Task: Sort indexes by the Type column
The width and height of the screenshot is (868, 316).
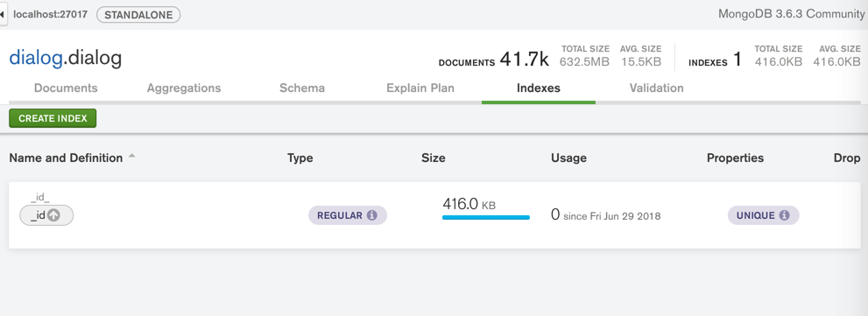Action: click(300, 158)
